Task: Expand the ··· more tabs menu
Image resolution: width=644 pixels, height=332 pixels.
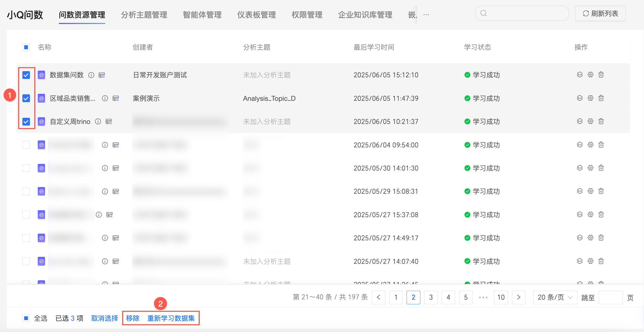Action: pos(426,15)
